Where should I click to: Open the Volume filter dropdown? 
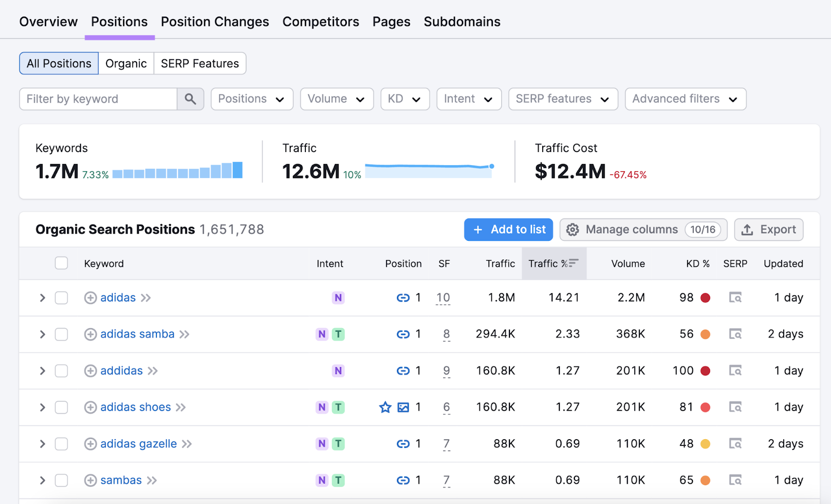tap(337, 99)
